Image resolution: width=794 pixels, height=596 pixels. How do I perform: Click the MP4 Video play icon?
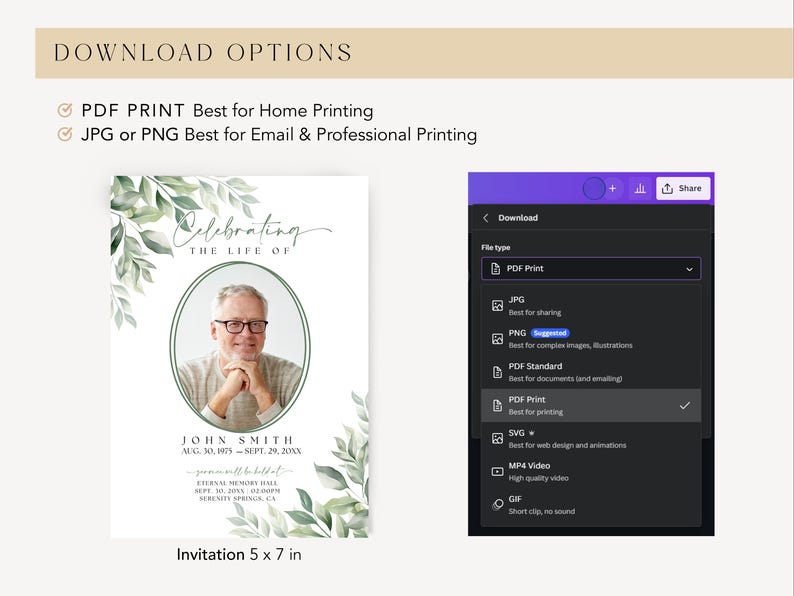497,471
